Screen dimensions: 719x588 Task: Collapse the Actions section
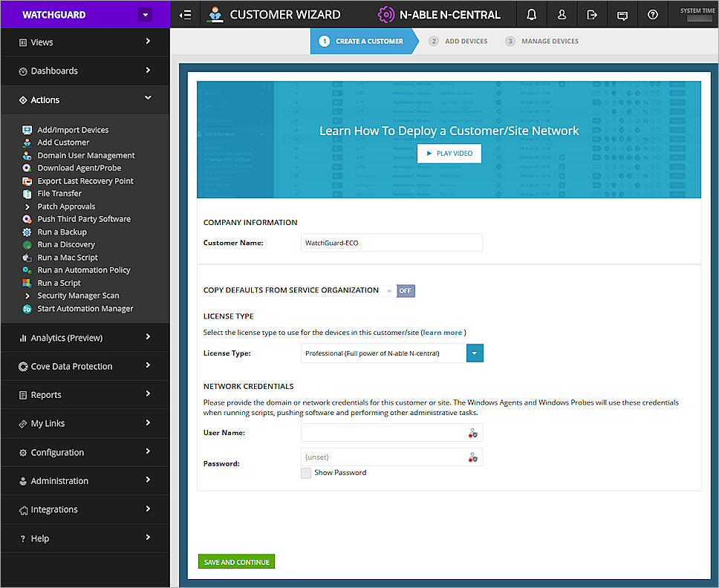tap(84, 99)
